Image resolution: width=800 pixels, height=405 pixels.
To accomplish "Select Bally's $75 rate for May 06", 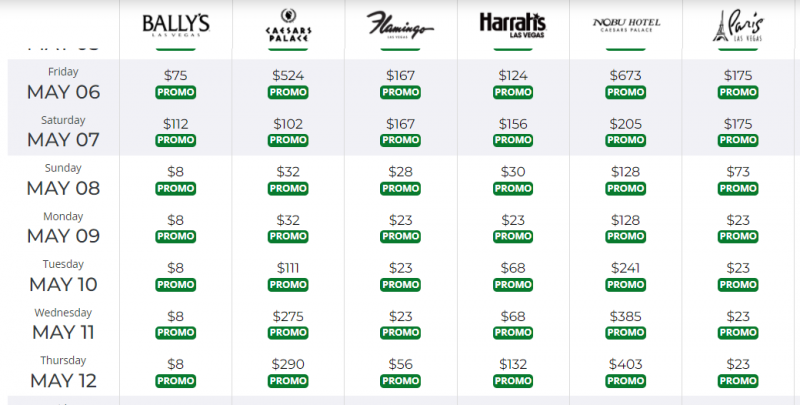I will click(x=176, y=74).
